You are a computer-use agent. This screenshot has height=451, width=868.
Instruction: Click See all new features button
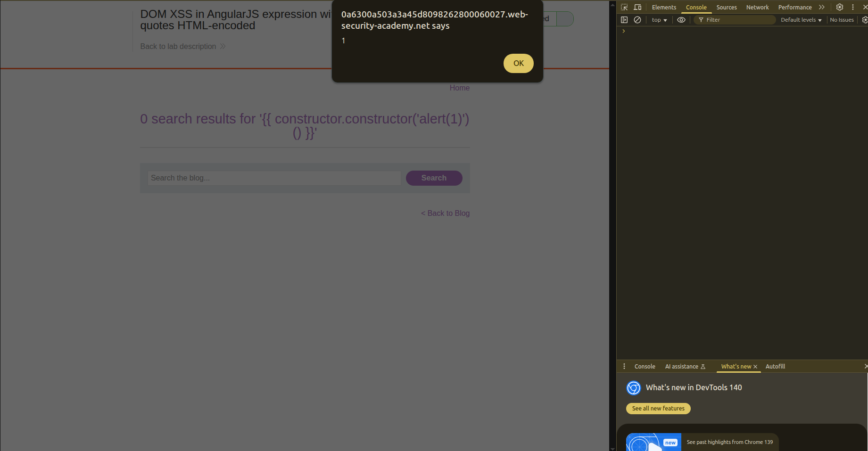(x=658, y=409)
